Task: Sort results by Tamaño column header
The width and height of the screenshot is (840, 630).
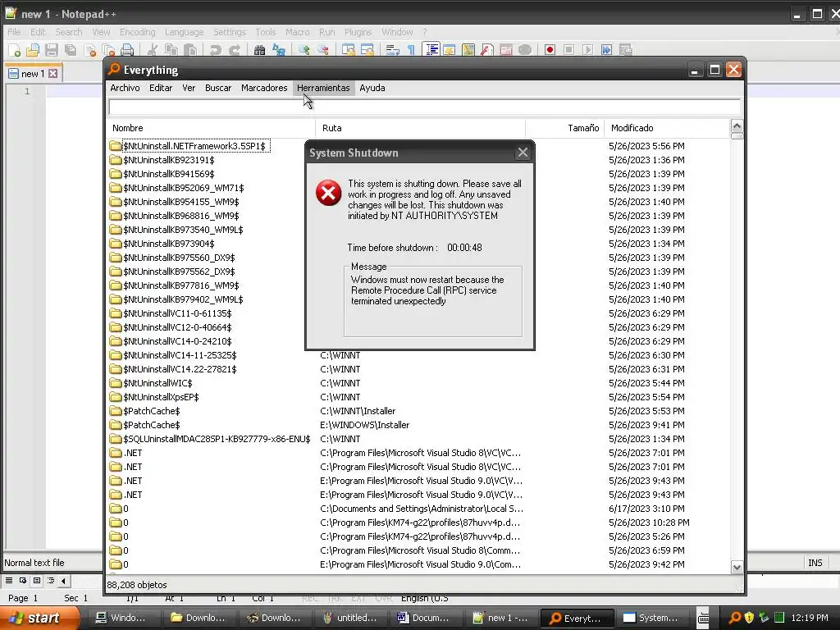Action: point(564,128)
